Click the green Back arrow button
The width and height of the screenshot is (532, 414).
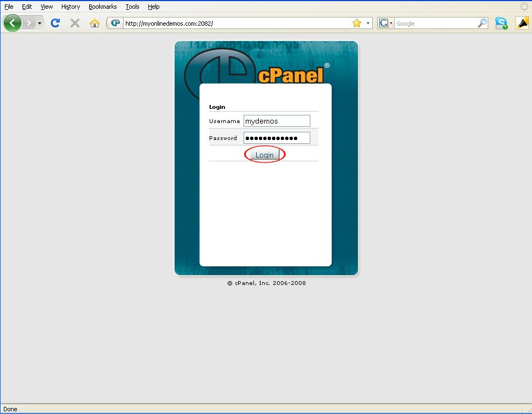[x=13, y=23]
